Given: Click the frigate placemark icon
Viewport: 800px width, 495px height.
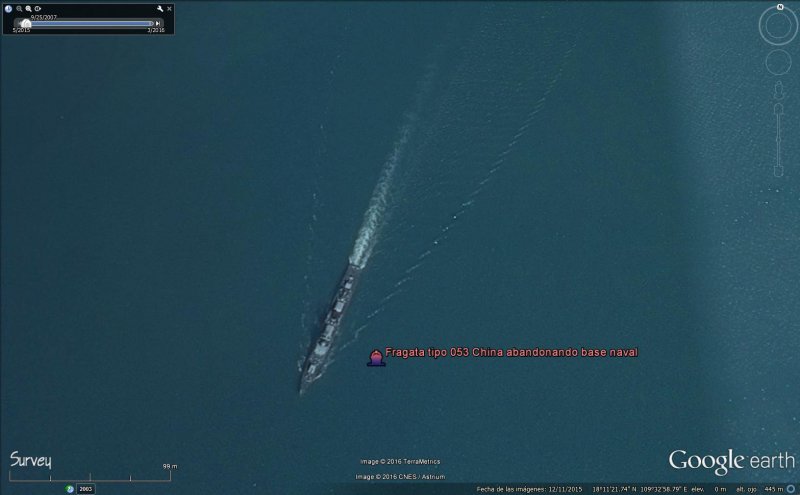Looking at the screenshot, I should (x=376, y=357).
